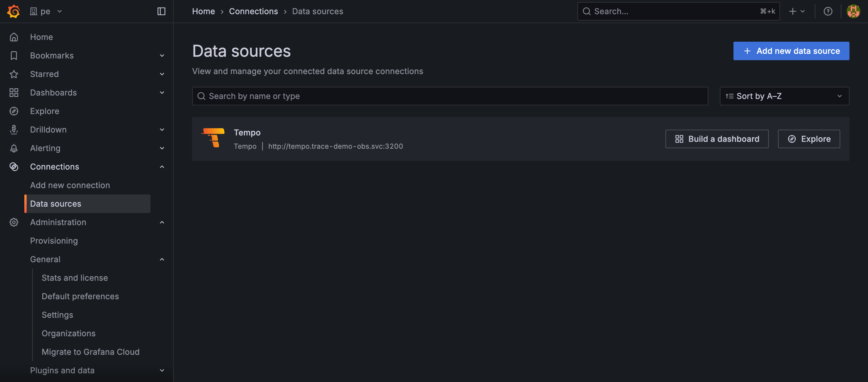Collapse the Administration section chevron

pos(162,222)
